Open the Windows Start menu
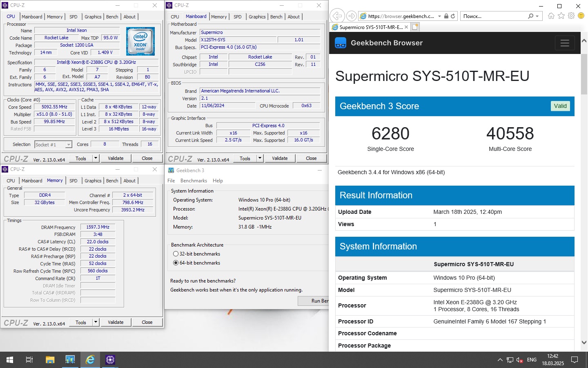The height and width of the screenshot is (368, 588). tap(10, 360)
